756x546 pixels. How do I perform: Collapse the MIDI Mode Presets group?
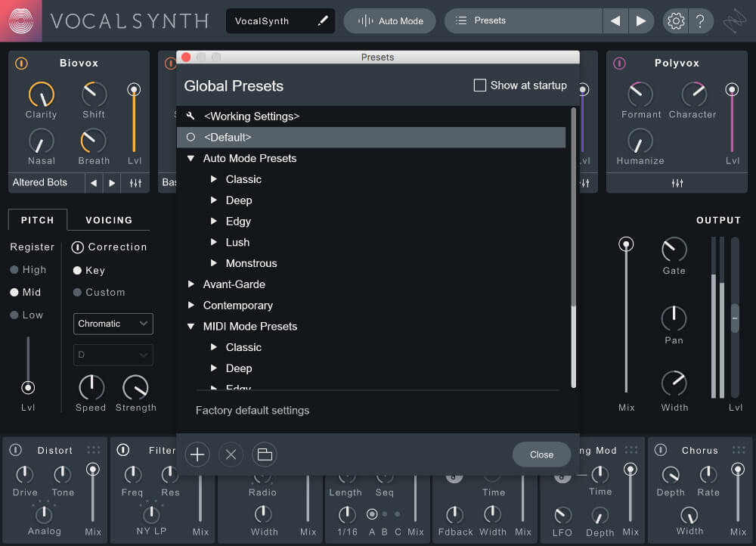[191, 326]
